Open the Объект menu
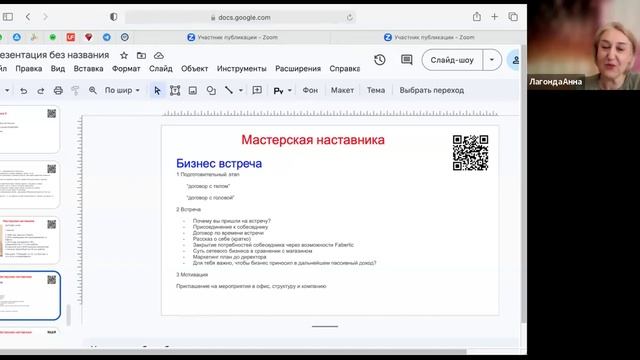640x360 pixels. (x=194, y=69)
